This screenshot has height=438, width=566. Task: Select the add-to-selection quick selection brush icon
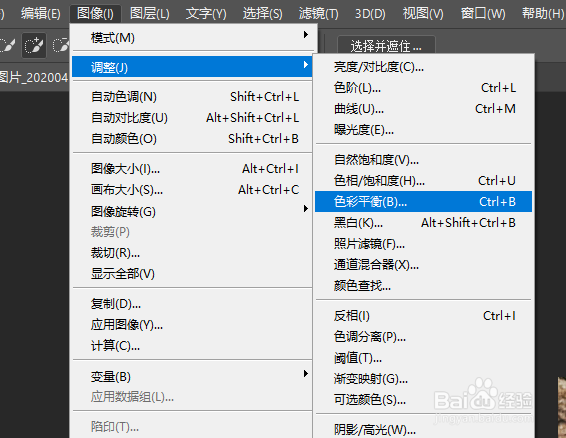click(x=34, y=45)
